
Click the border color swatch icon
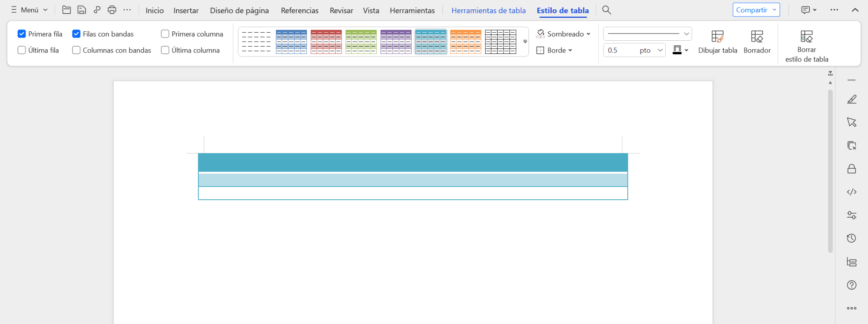(677, 50)
